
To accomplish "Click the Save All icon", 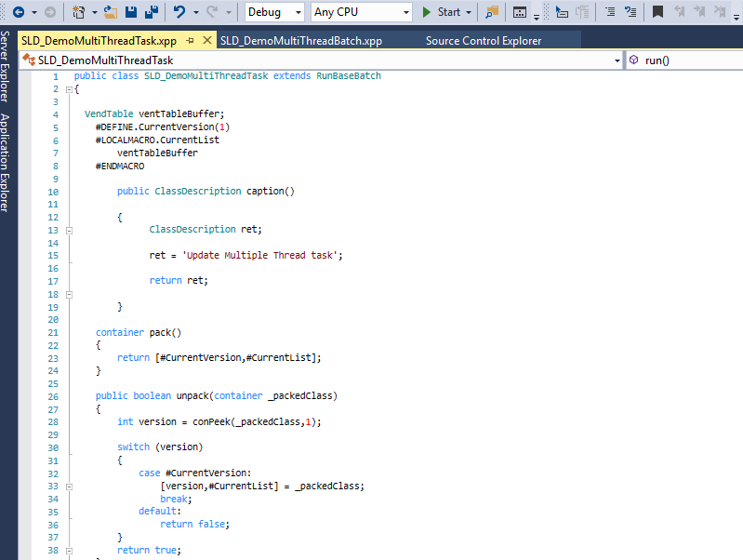I will [x=152, y=12].
